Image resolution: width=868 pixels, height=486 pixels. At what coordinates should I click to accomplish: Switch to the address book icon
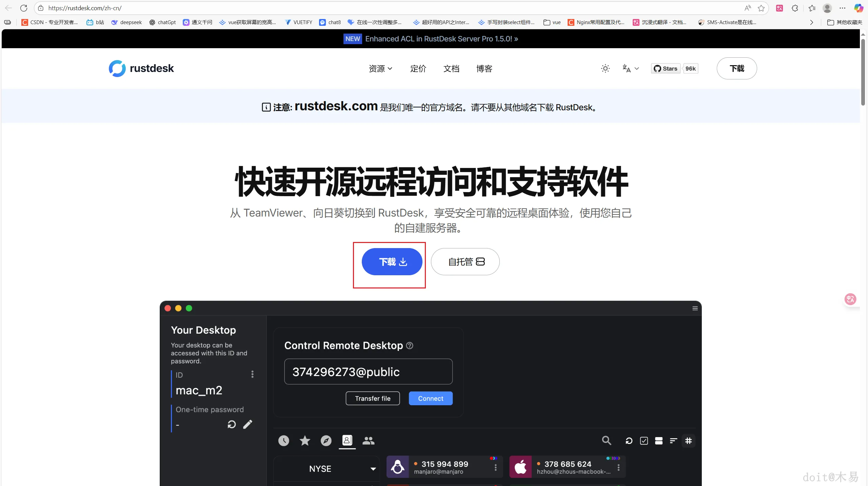(x=347, y=441)
